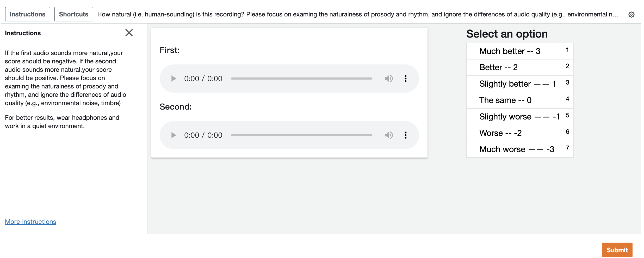
Task: Mute the First audio player
Action: point(389,79)
